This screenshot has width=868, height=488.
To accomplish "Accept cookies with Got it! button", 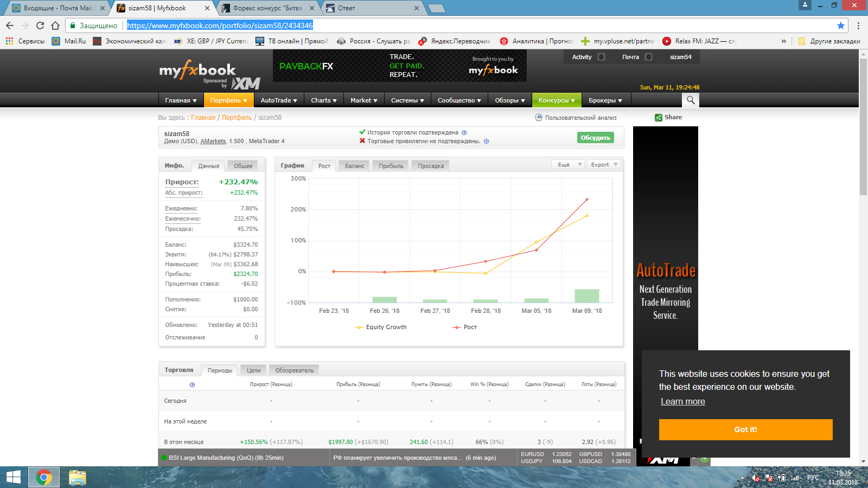I will [745, 429].
